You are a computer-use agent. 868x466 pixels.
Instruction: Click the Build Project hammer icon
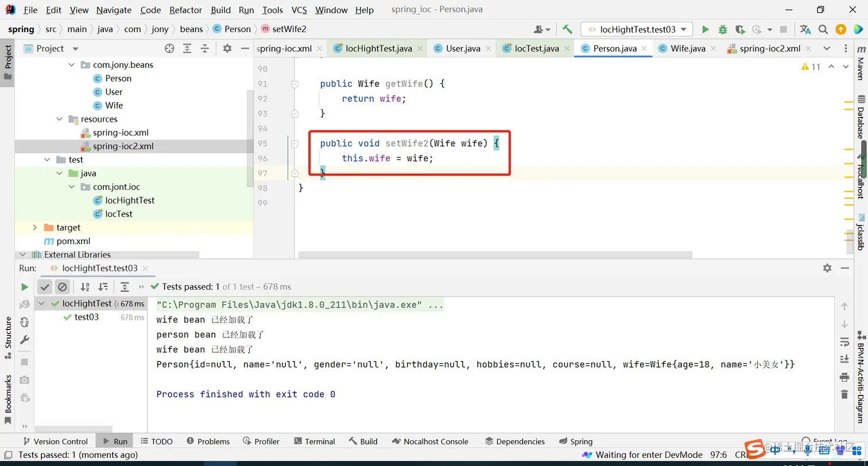point(567,29)
